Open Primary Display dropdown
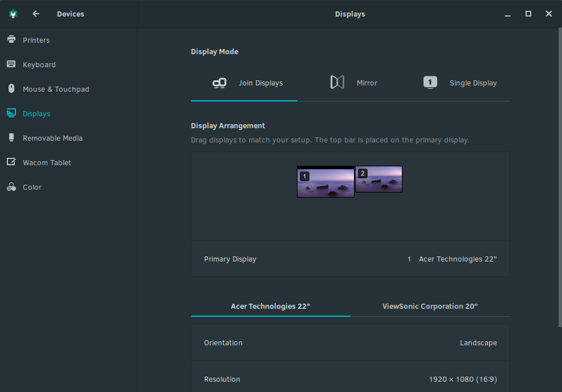The width and height of the screenshot is (562, 392). point(350,259)
